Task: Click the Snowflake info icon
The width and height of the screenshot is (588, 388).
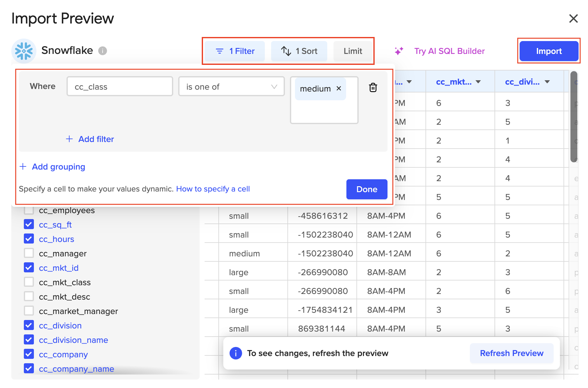Action: (x=103, y=51)
